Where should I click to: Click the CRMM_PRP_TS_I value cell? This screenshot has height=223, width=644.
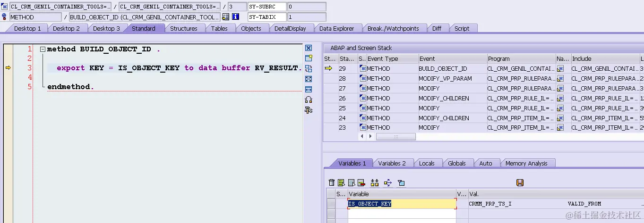click(490, 204)
